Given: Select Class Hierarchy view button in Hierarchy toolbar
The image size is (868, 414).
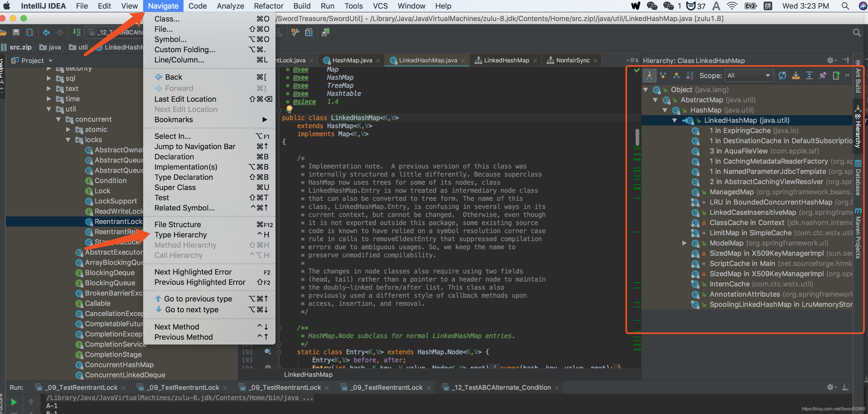Looking at the screenshot, I should point(649,76).
